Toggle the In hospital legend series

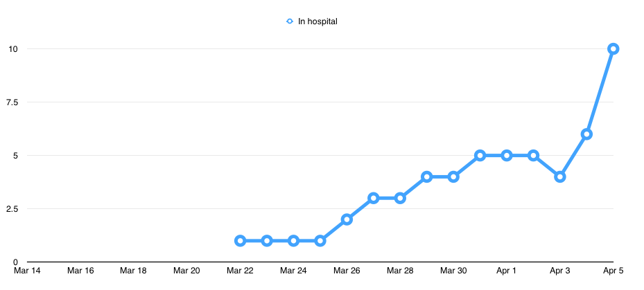317,21
